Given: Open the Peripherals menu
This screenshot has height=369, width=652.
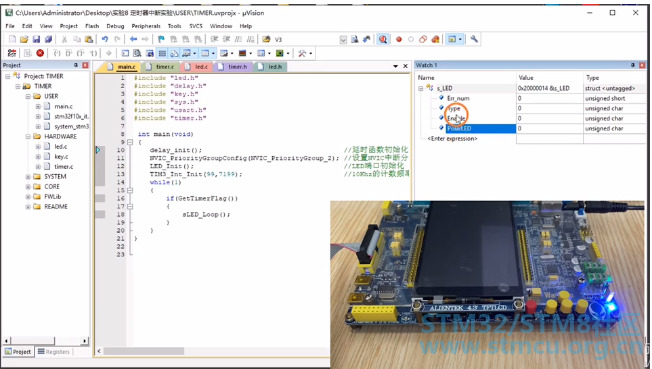Looking at the screenshot, I should [x=146, y=26].
